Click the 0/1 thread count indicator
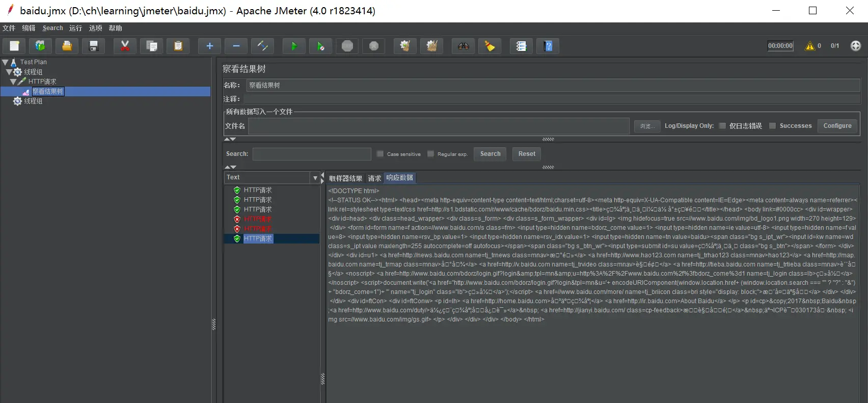This screenshot has width=868, height=403. click(835, 46)
